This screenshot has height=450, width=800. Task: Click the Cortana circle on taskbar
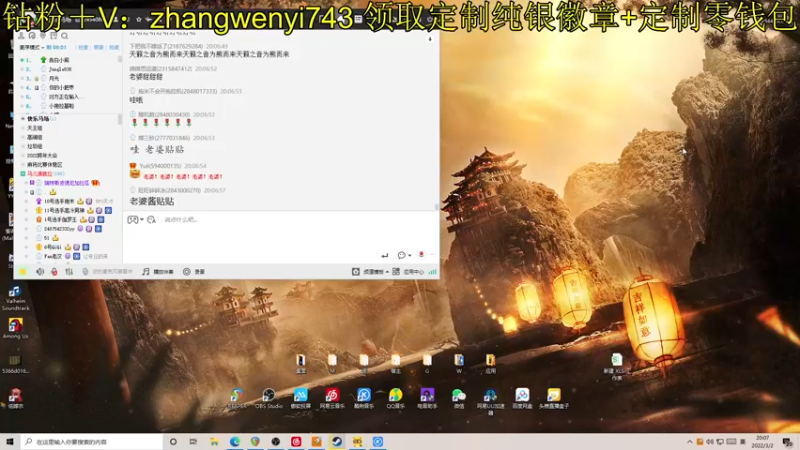point(173,441)
